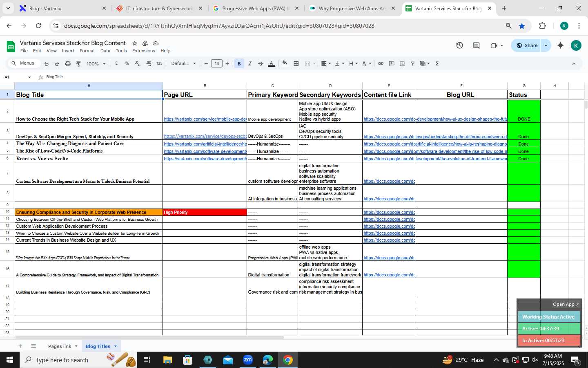The width and height of the screenshot is (588, 368).
Task: Switch to the Blog - Vartanix browser tab
Action: pyautogui.click(x=62, y=8)
